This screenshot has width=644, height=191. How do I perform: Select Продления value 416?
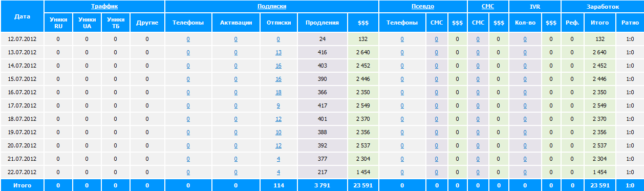(x=322, y=52)
